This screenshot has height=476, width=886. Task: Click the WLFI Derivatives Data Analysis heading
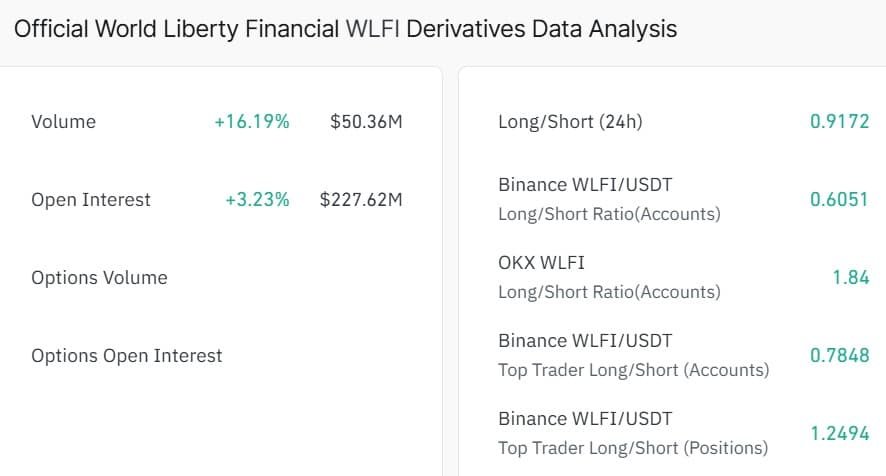click(345, 29)
